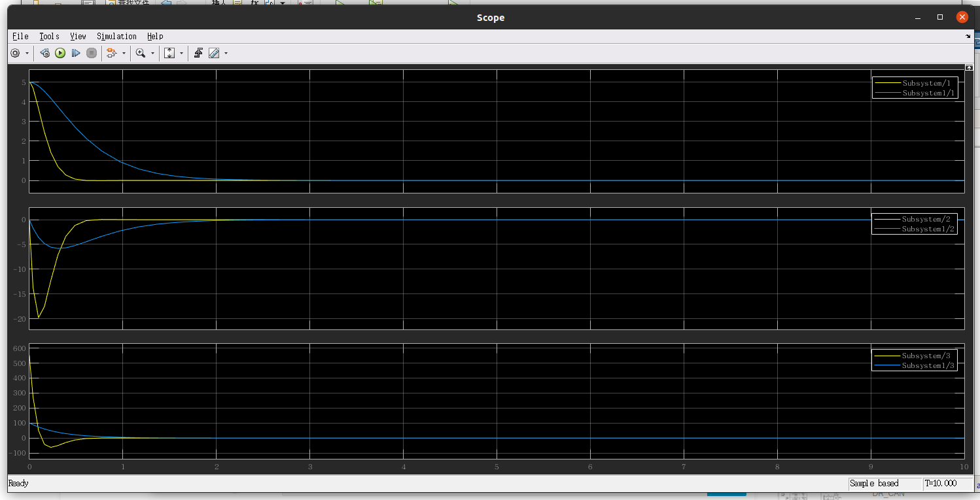This screenshot has width=980, height=500.
Task: Click the 600 y-axis label on bottom plot
Action: pyautogui.click(x=18, y=348)
